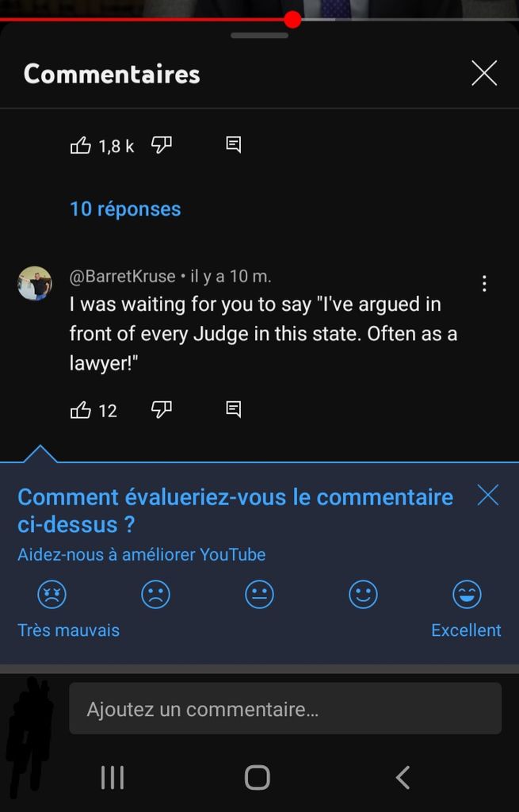Like the comment with 1,8 k likes
Screen dimensions: 519x812
[81, 145]
